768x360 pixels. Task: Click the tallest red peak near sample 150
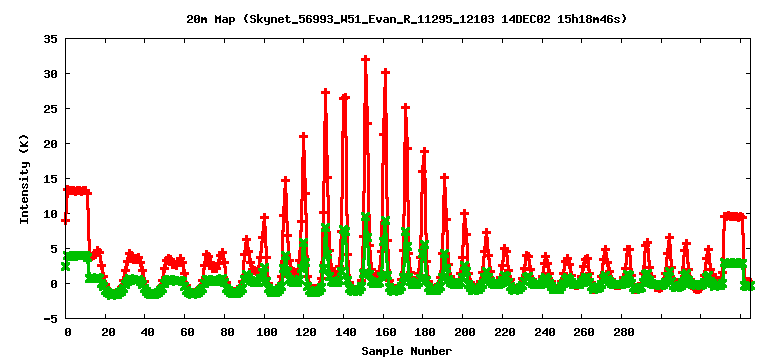(x=365, y=59)
